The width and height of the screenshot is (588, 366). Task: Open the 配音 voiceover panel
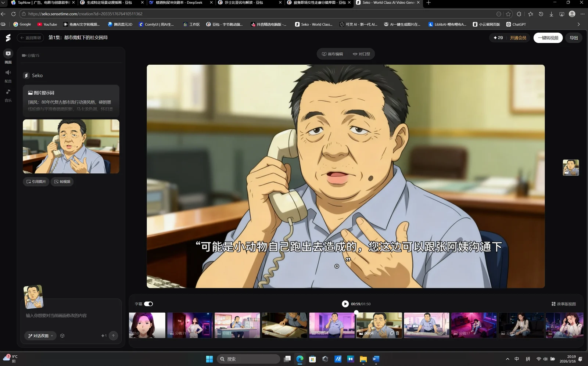[8, 76]
